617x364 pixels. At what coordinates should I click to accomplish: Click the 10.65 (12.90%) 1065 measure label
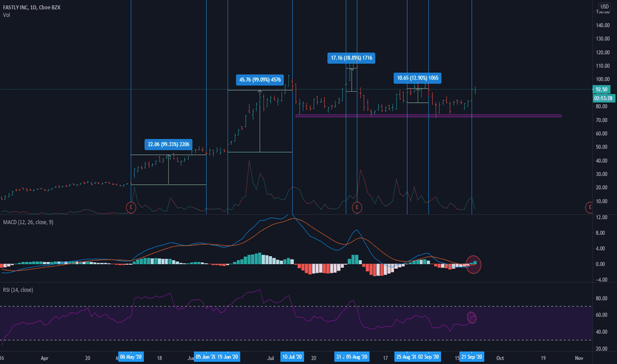click(x=418, y=78)
